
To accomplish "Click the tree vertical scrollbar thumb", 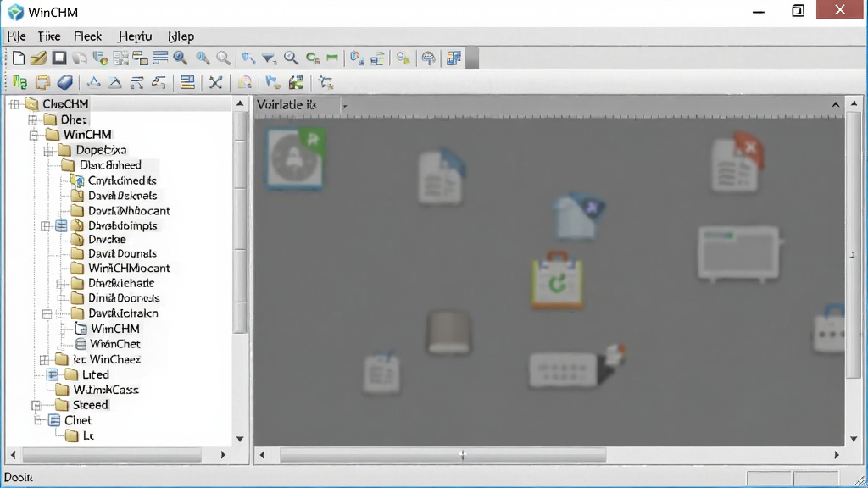I will [240, 223].
